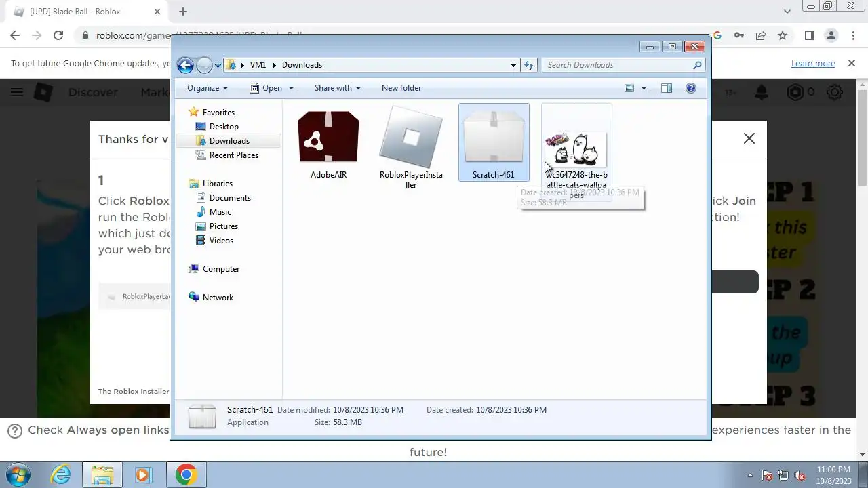
Task: Click the password key icon in Chrome
Action: click(x=739, y=35)
